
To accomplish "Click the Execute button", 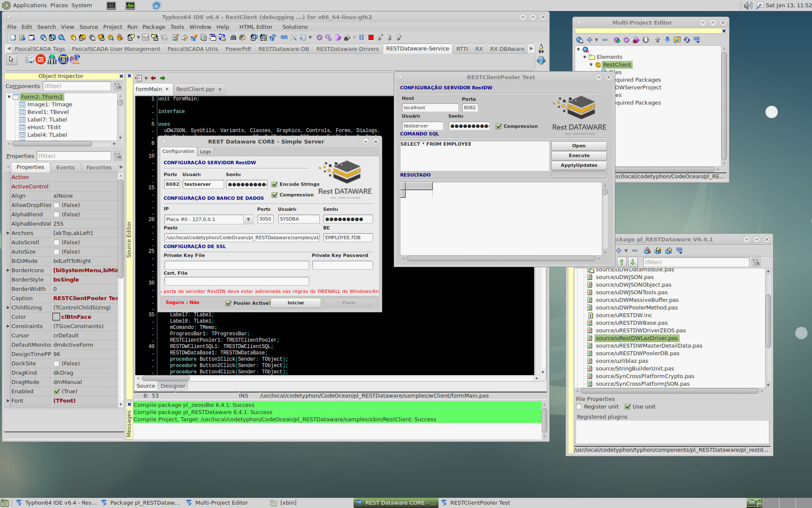I will tap(579, 156).
